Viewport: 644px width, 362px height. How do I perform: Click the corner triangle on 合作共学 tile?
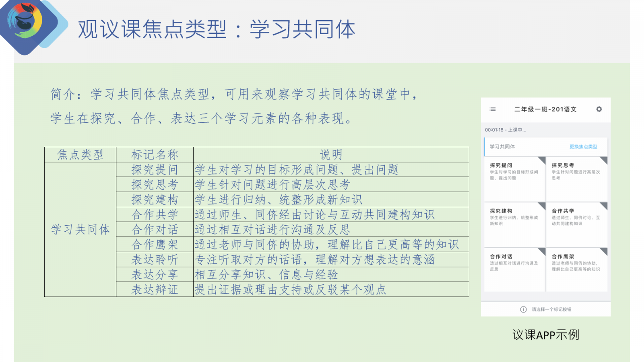(604, 206)
